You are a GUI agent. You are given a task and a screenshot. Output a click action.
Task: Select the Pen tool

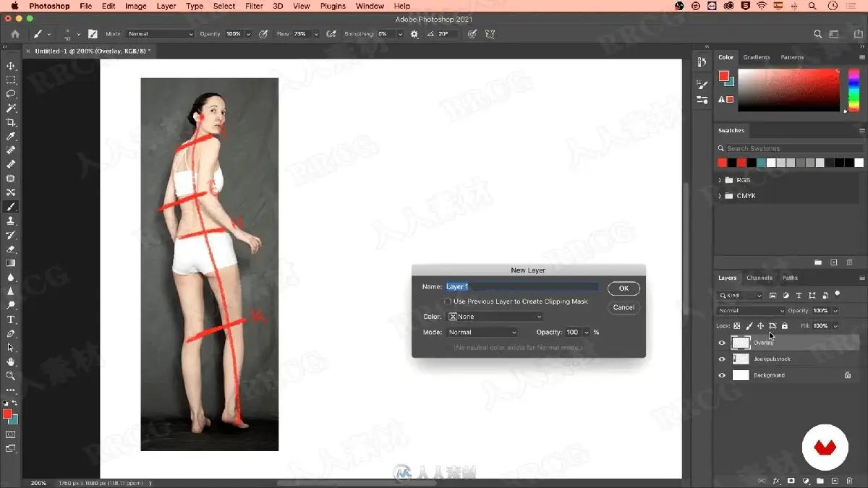click(x=11, y=334)
